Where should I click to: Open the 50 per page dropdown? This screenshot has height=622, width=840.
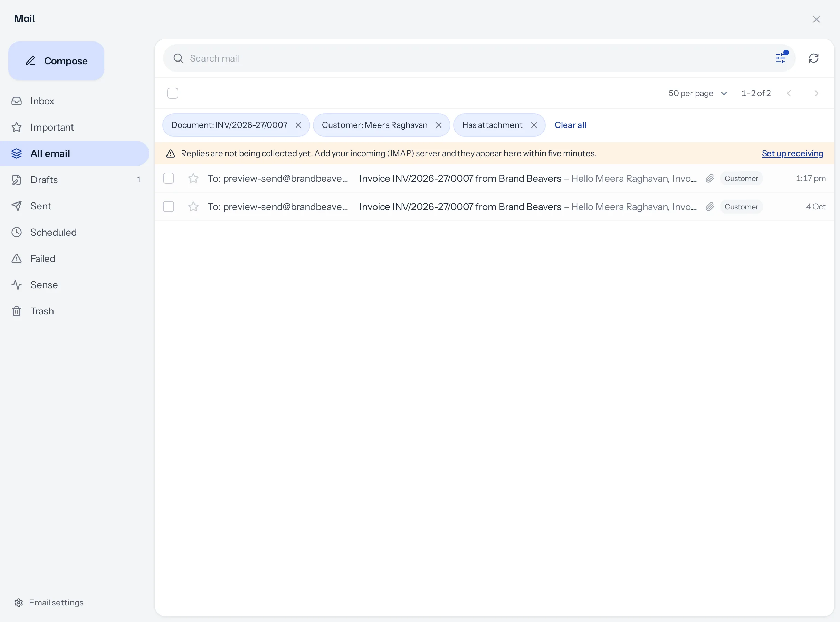click(698, 93)
